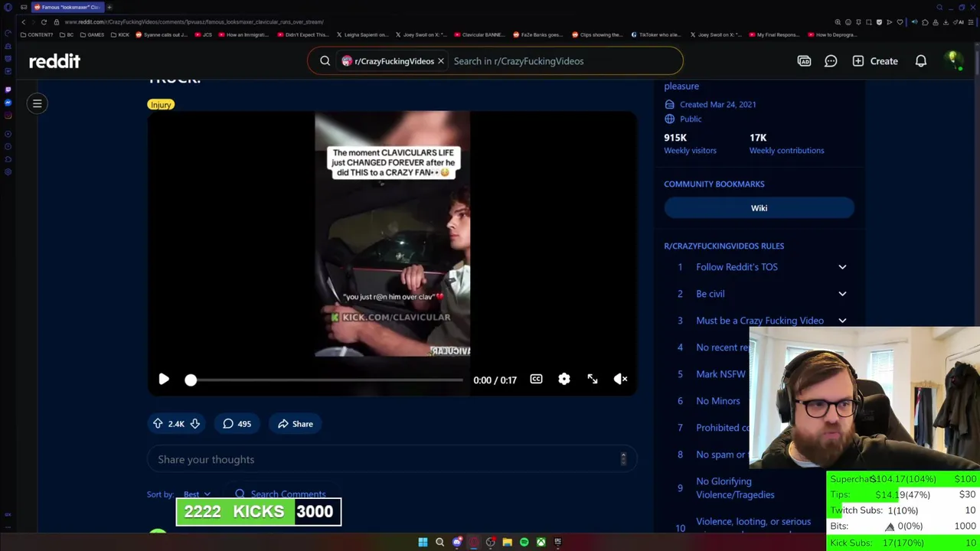Open the community Wiki button
The image size is (980, 551).
(x=759, y=208)
